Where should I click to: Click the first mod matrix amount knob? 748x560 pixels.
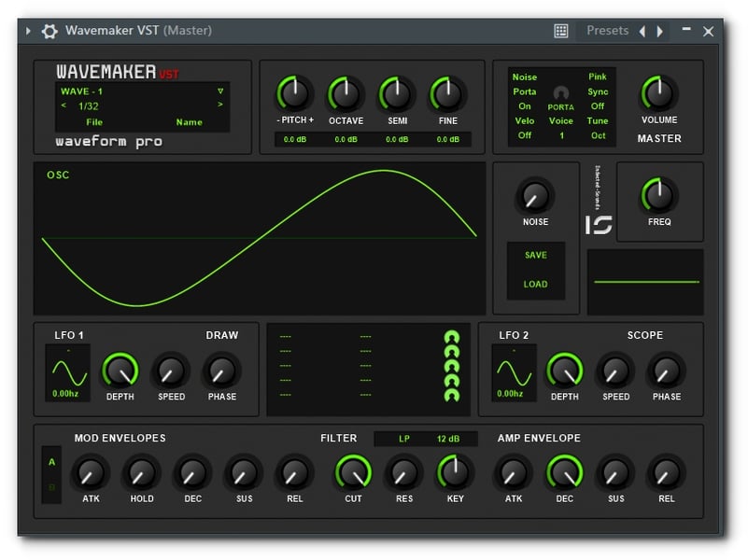tap(451, 337)
